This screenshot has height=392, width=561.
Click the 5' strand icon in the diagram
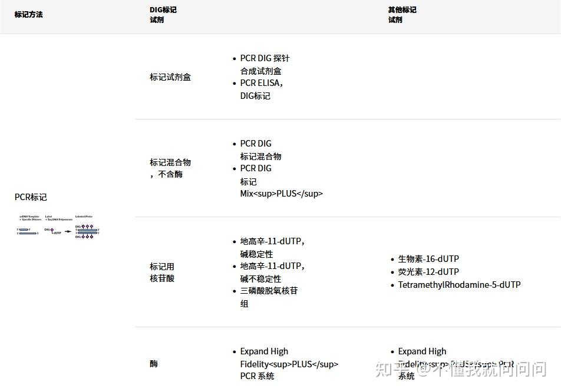[x=18, y=230]
